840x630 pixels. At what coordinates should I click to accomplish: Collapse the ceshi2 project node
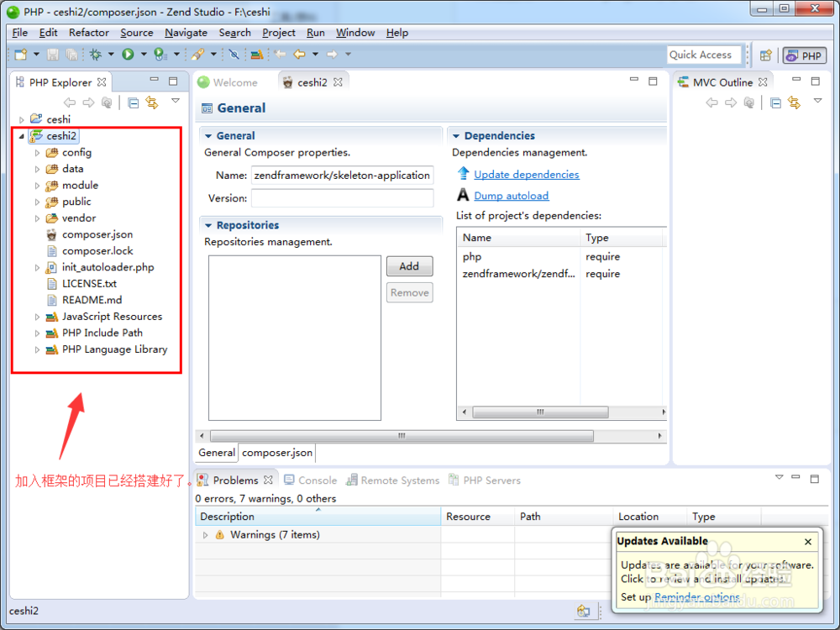click(x=22, y=136)
